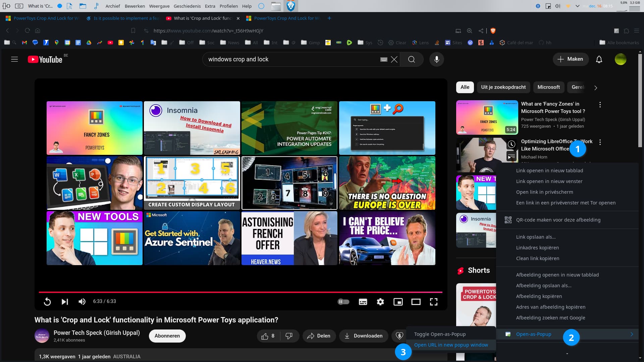644x362 pixels.
Task: Open the 'Alle bookmarks' folder
Action: (x=619, y=43)
